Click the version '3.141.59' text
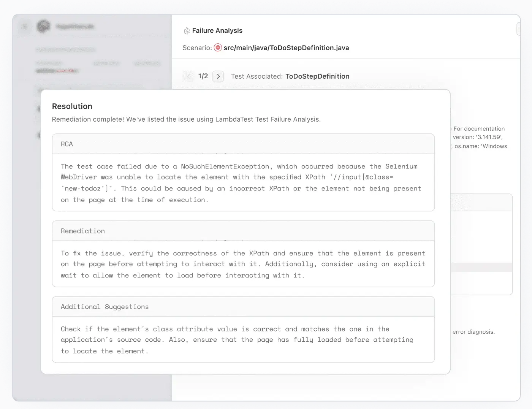 [478, 137]
